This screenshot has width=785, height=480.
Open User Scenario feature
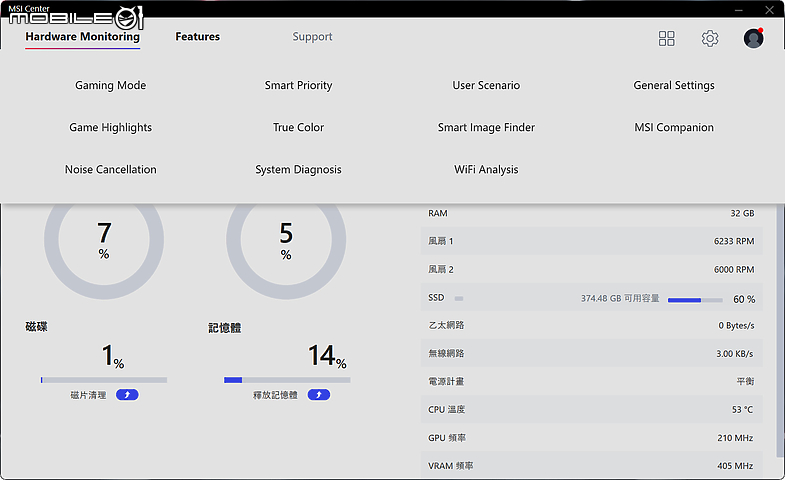click(x=486, y=85)
